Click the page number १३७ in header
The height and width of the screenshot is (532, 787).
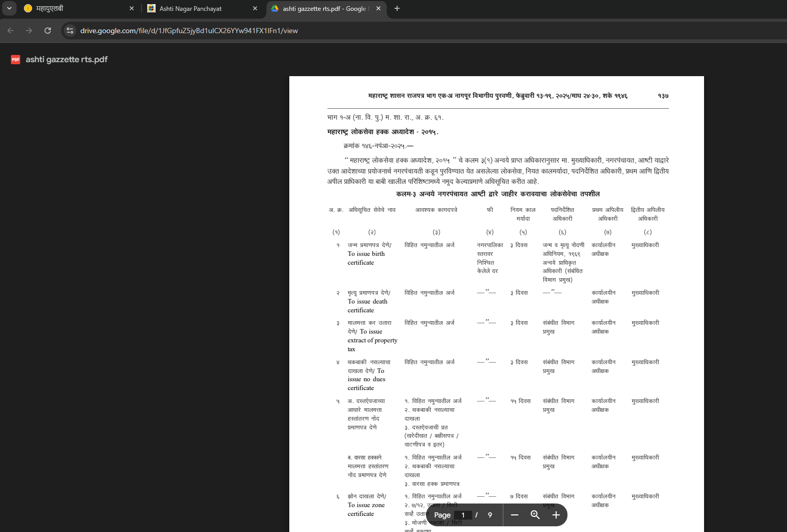(663, 96)
